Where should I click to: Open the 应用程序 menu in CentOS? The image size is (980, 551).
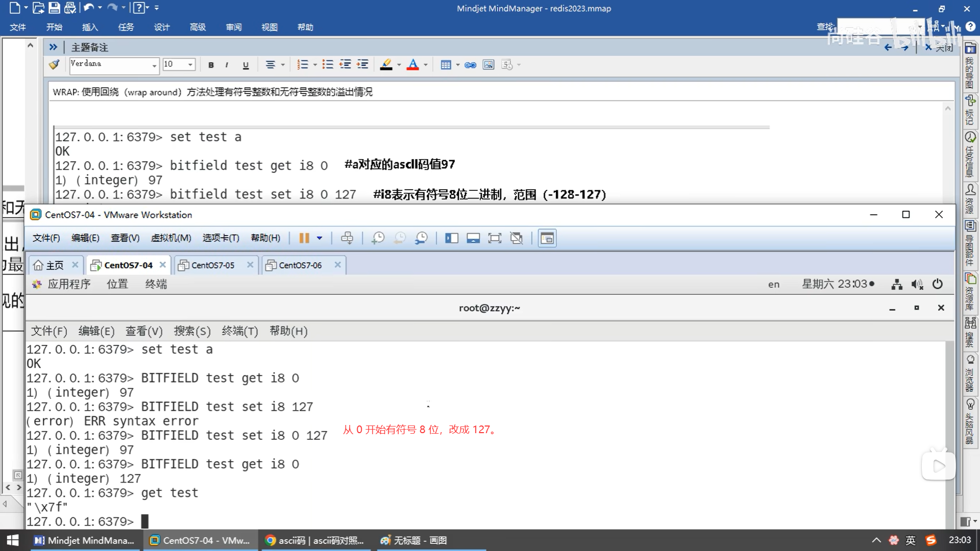[68, 284]
